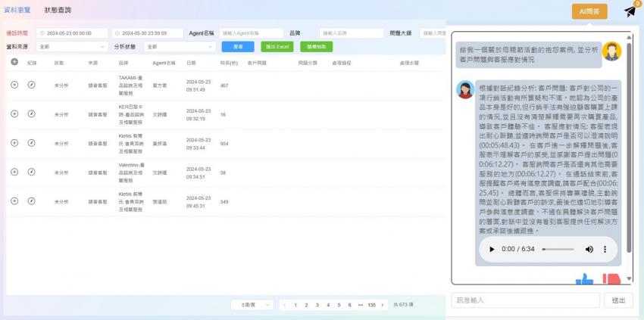Click the blue search button

(238, 47)
